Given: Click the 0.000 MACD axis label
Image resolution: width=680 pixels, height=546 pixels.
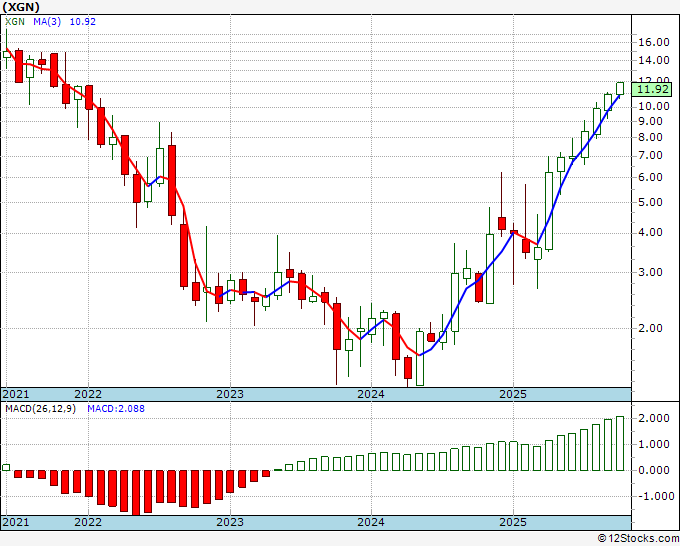Looking at the screenshot, I should 654,471.
